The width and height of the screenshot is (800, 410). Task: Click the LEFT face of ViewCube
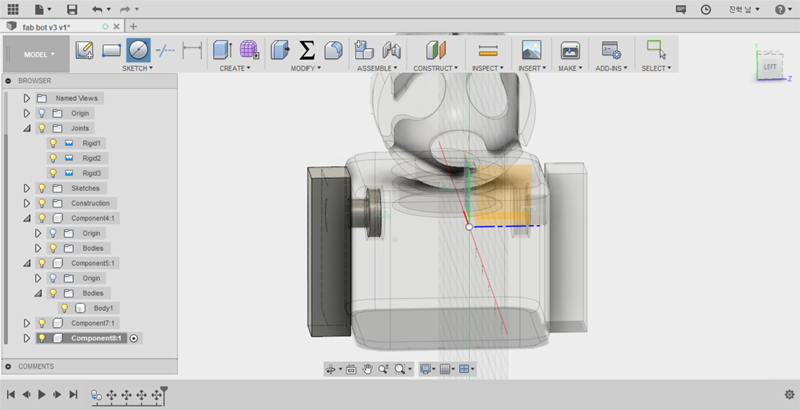point(769,67)
